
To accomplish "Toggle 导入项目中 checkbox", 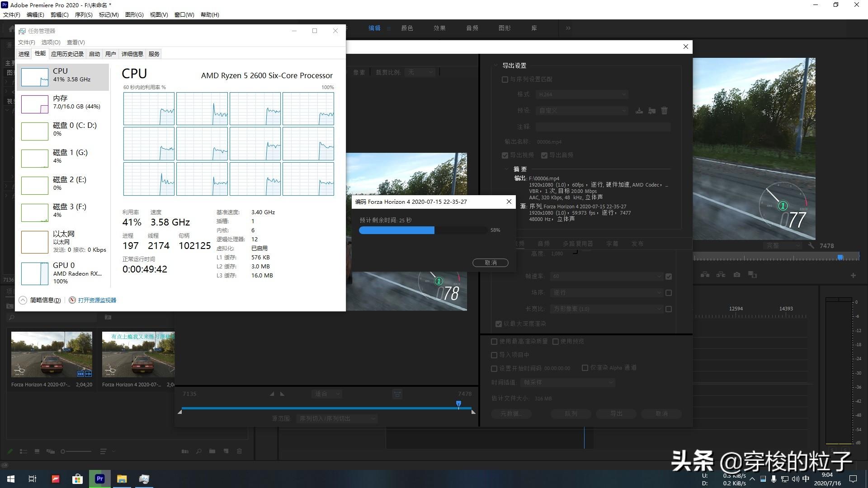I will tap(494, 355).
